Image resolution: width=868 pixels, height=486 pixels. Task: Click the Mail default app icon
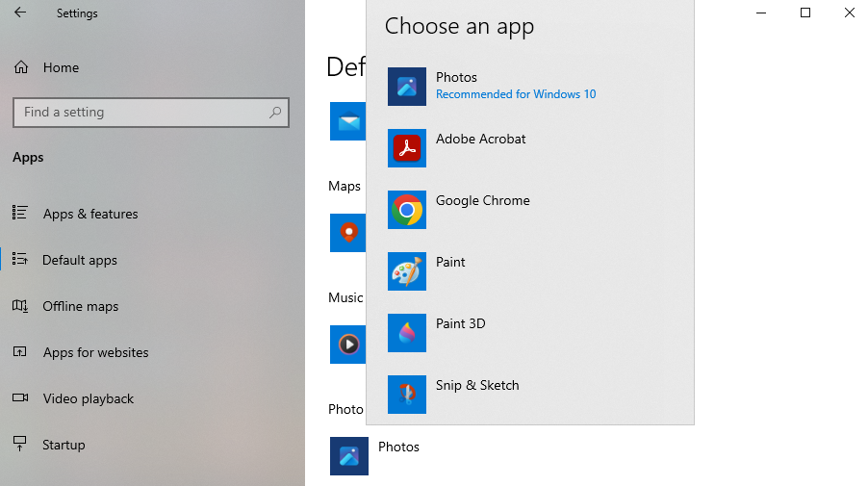[x=347, y=121]
